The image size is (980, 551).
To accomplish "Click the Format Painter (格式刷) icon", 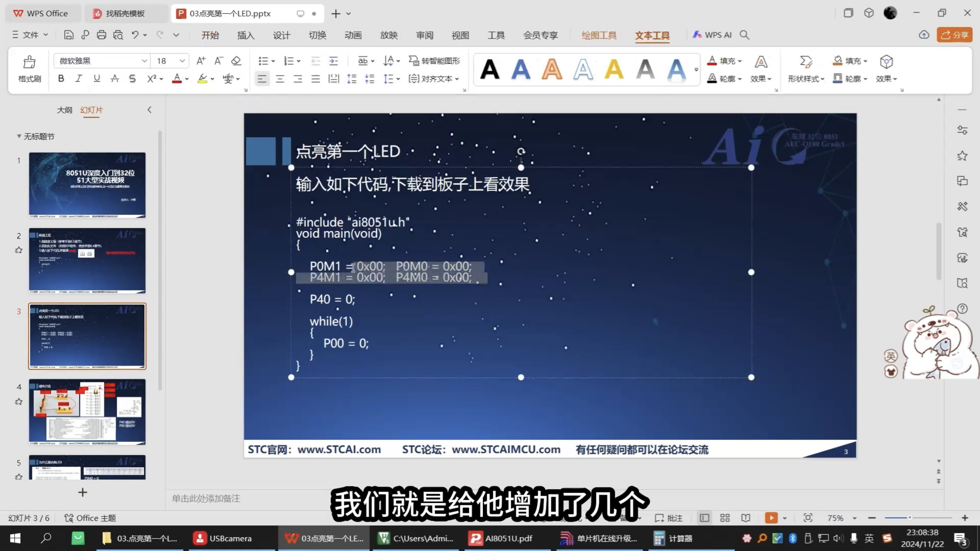I will (x=29, y=62).
